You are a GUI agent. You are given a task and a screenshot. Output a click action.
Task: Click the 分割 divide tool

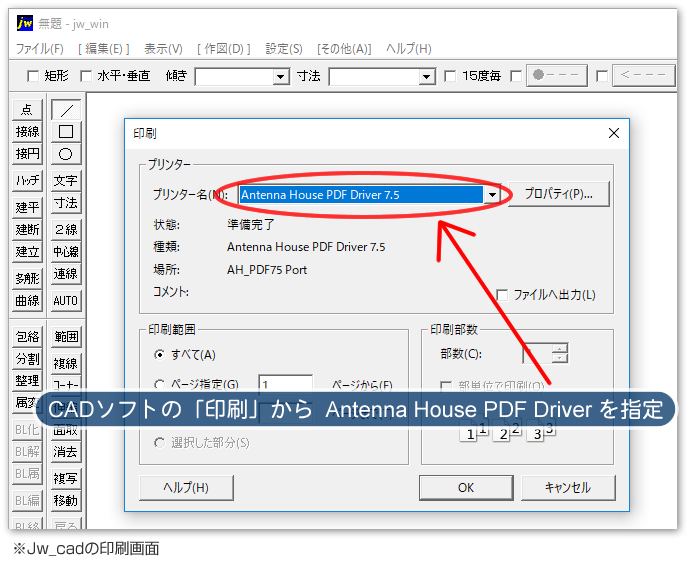coord(27,359)
